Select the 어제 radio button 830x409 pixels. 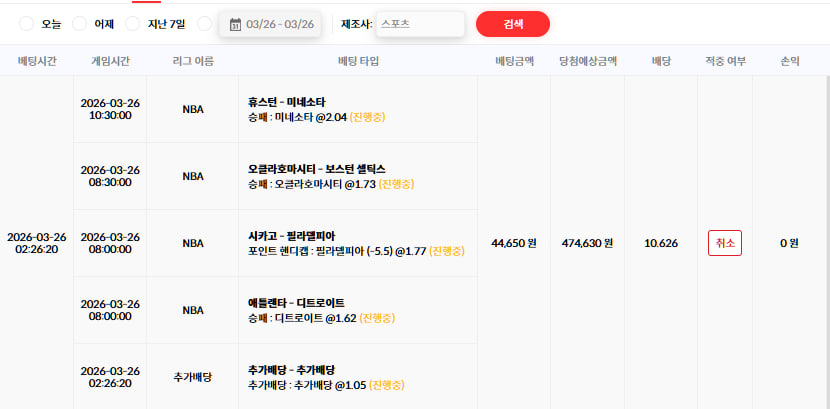click(79, 24)
